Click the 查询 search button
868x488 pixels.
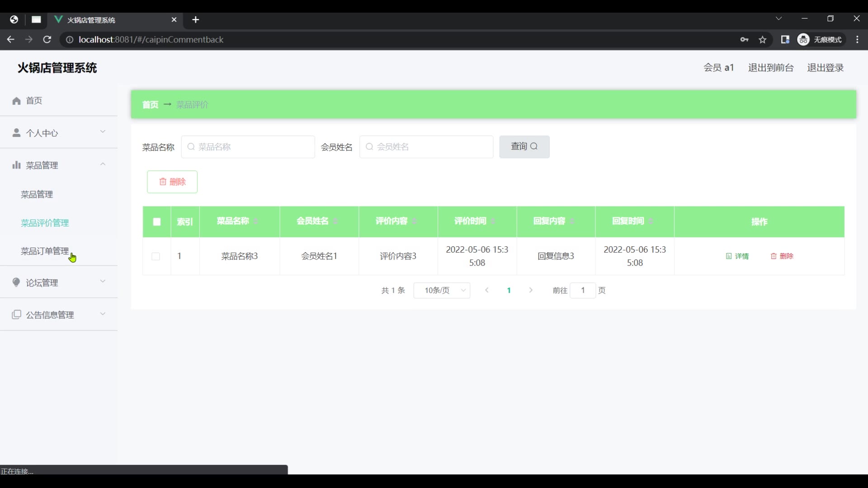tap(524, 147)
